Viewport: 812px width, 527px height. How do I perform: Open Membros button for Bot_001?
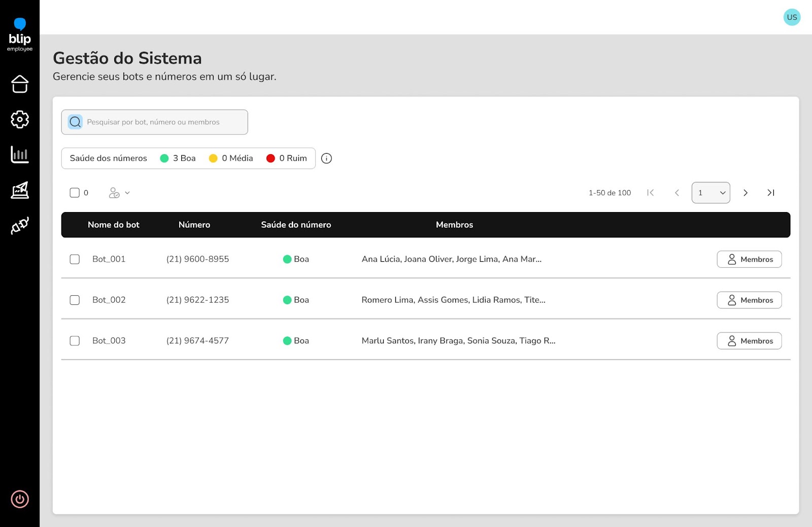click(x=749, y=259)
